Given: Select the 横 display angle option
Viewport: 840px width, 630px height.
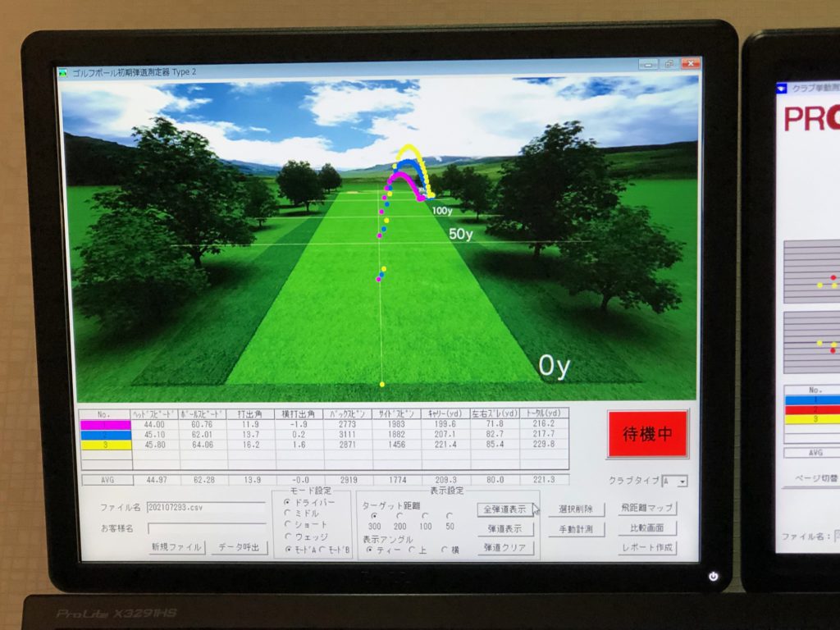Looking at the screenshot, I should coord(445,550).
